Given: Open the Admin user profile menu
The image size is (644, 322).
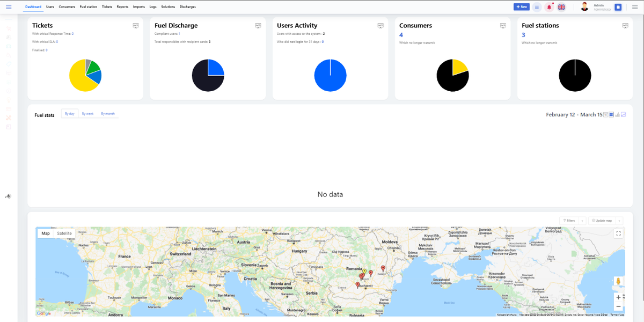Looking at the screenshot, I should click(x=596, y=7).
